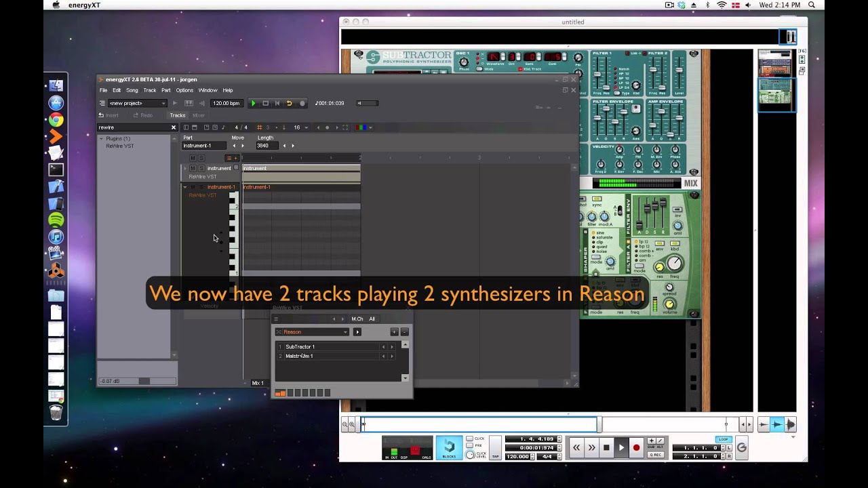
Task: Solo the first instrument track
Action: click(x=201, y=168)
